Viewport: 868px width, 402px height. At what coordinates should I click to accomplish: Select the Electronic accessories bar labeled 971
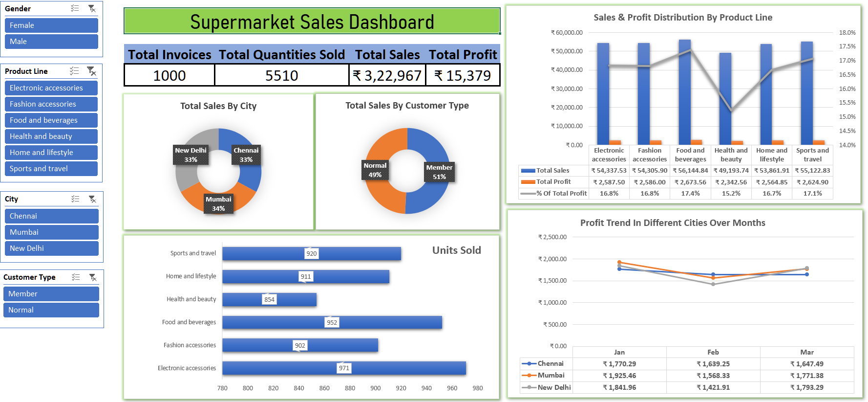(344, 368)
